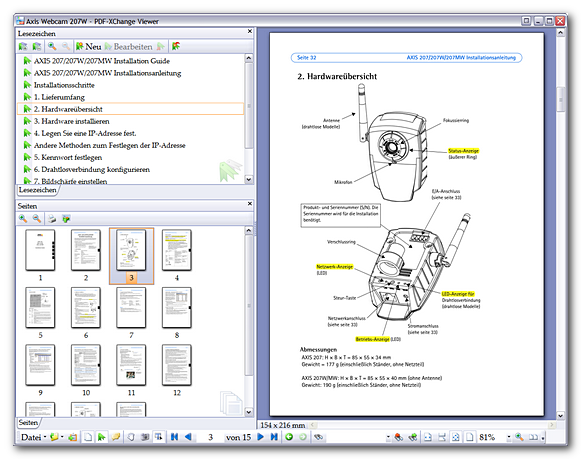This screenshot has width=581, height=459.
Task: Click the zoom-in magnifier tool
Action: pyautogui.click(x=519, y=438)
